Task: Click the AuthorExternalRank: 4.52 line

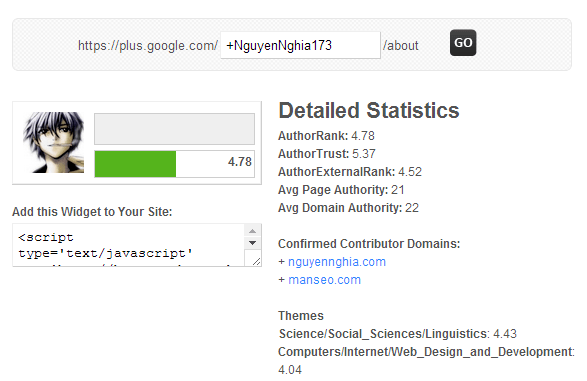Action: click(350, 171)
